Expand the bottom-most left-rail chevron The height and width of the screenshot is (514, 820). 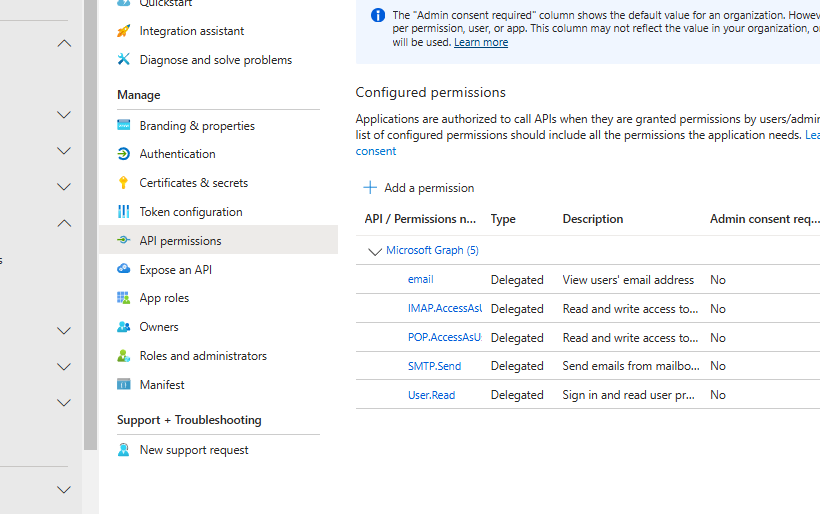pos(64,490)
